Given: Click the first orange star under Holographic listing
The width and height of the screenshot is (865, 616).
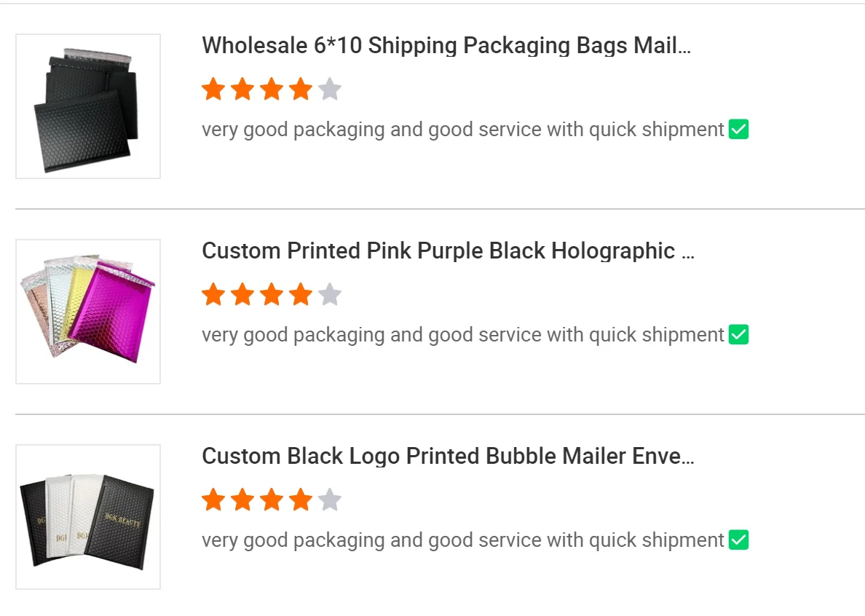Looking at the screenshot, I should [213, 295].
